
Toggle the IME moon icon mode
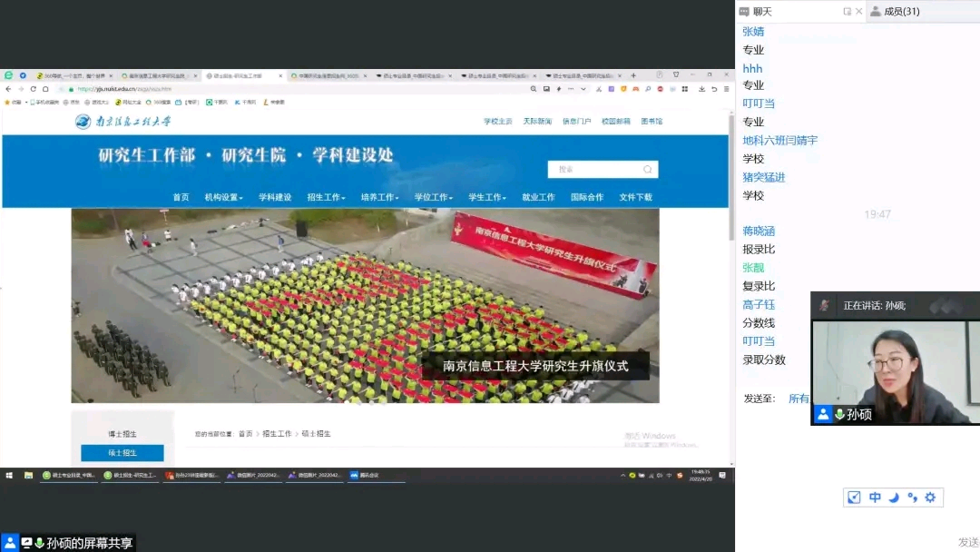[893, 498]
